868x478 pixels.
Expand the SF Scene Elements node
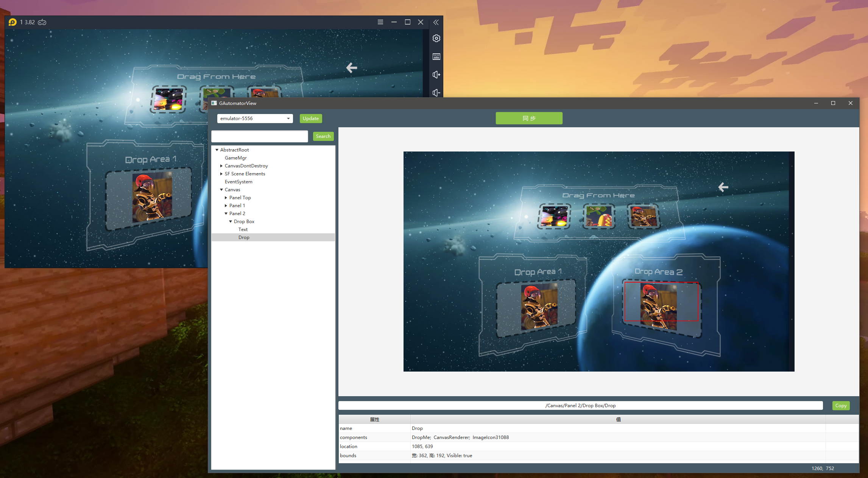pos(221,174)
